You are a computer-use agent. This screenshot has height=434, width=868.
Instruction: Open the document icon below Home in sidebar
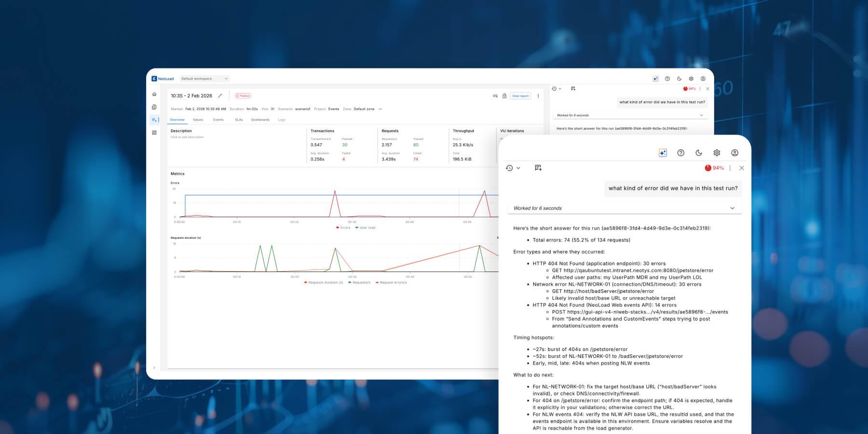(154, 107)
